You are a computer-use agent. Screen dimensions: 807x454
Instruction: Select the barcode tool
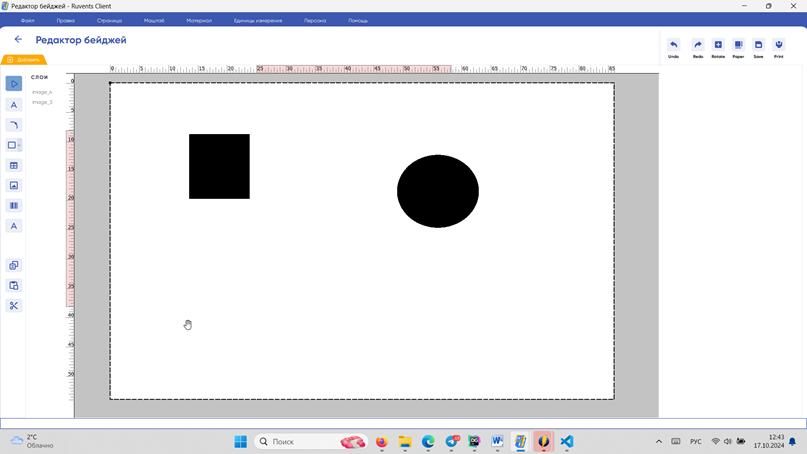click(14, 206)
